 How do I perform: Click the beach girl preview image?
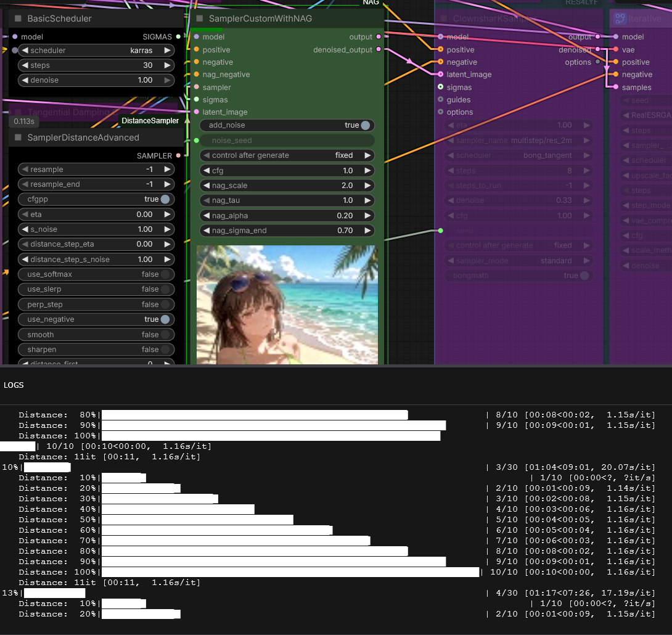click(287, 305)
